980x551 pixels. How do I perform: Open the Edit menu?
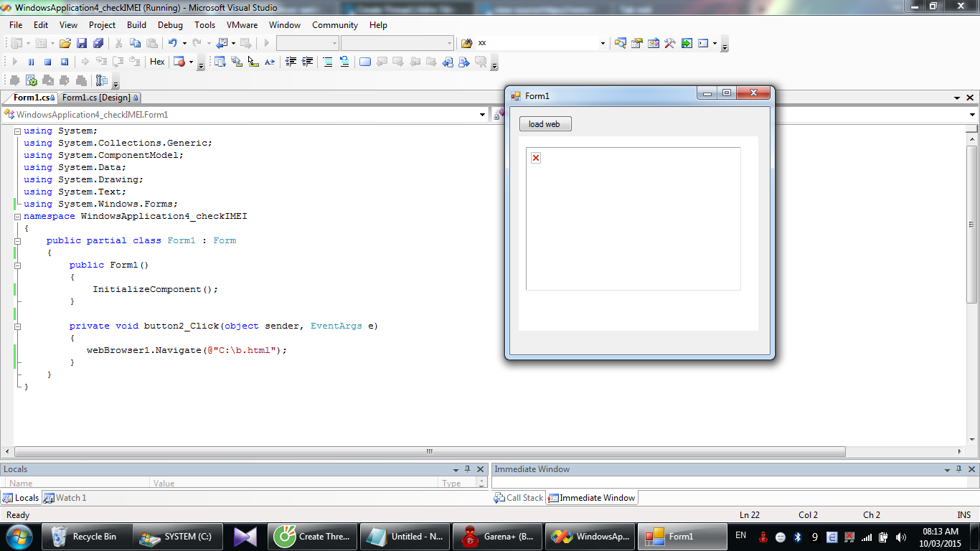point(41,24)
